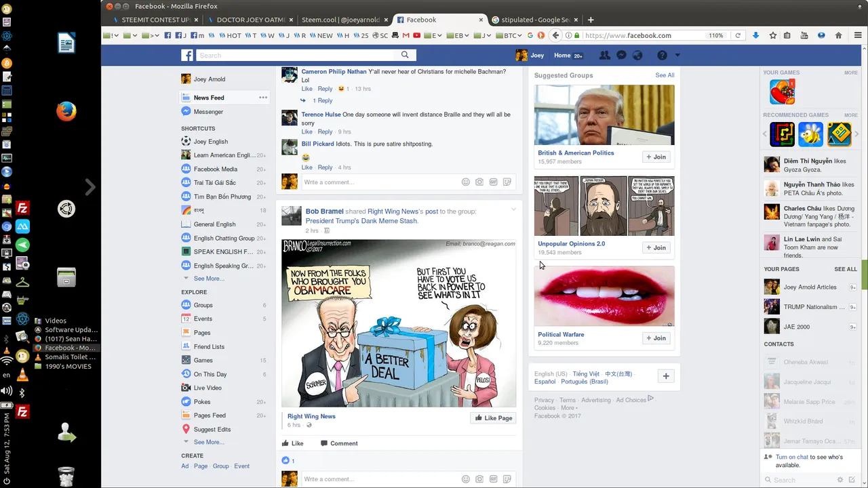The height and width of the screenshot is (488, 868).
Task: Click See All suggested groups
Action: point(665,75)
